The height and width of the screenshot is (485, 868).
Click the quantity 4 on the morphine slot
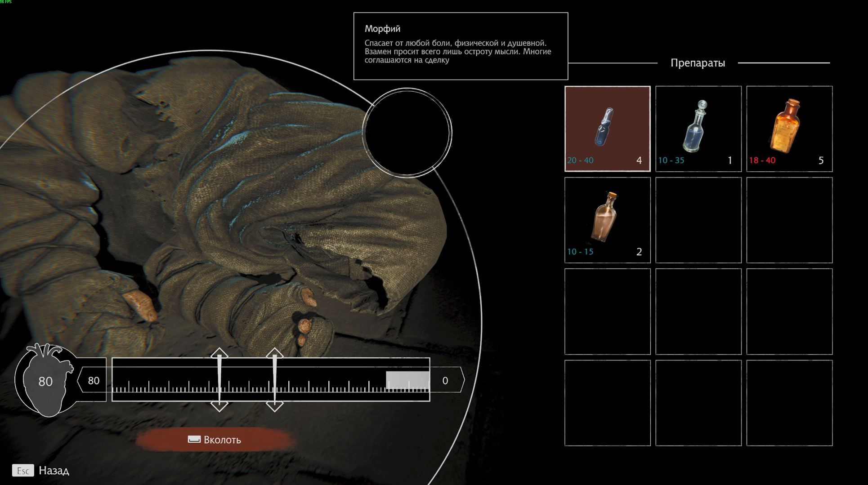(639, 160)
